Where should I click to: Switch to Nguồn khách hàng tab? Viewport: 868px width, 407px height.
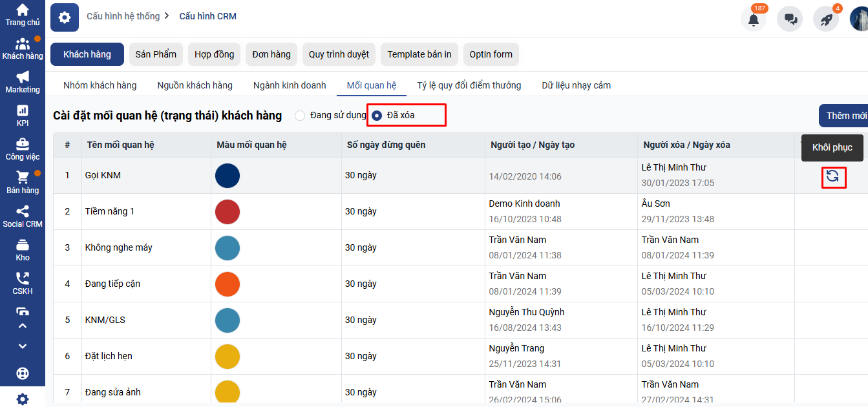click(x=195, y=85)
